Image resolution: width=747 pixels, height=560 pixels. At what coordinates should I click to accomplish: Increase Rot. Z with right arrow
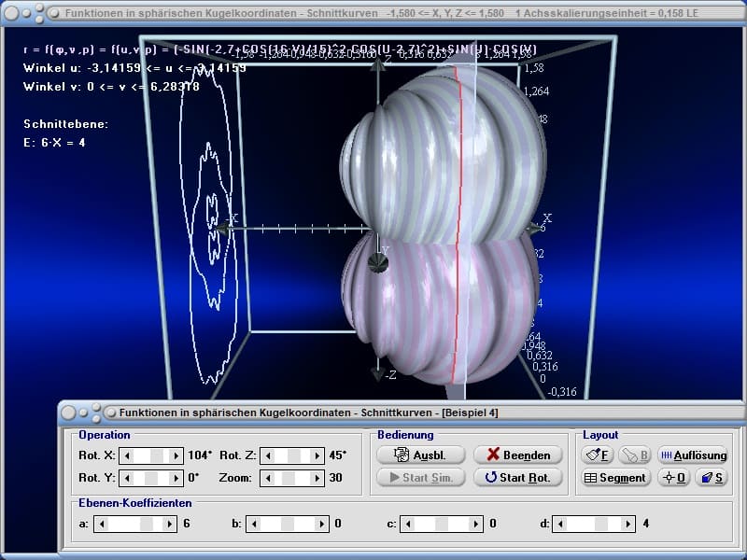317,455
